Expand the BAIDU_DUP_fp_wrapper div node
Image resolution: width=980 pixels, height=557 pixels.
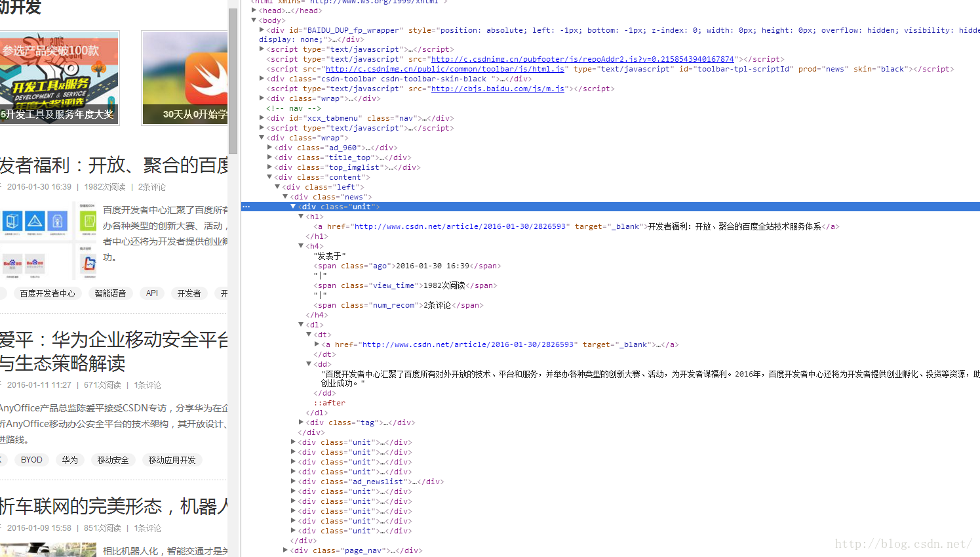pyautogui.click(x=262, y=30)
